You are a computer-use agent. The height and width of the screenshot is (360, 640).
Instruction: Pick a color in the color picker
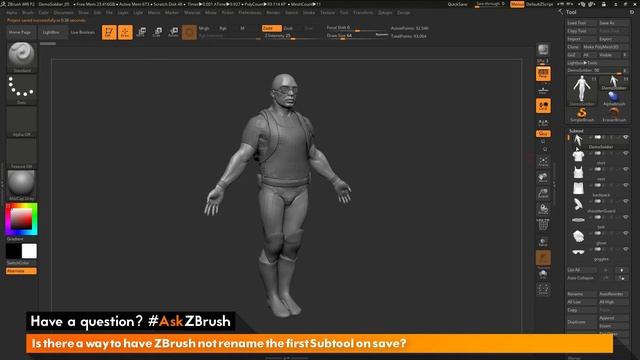point(22,219)
